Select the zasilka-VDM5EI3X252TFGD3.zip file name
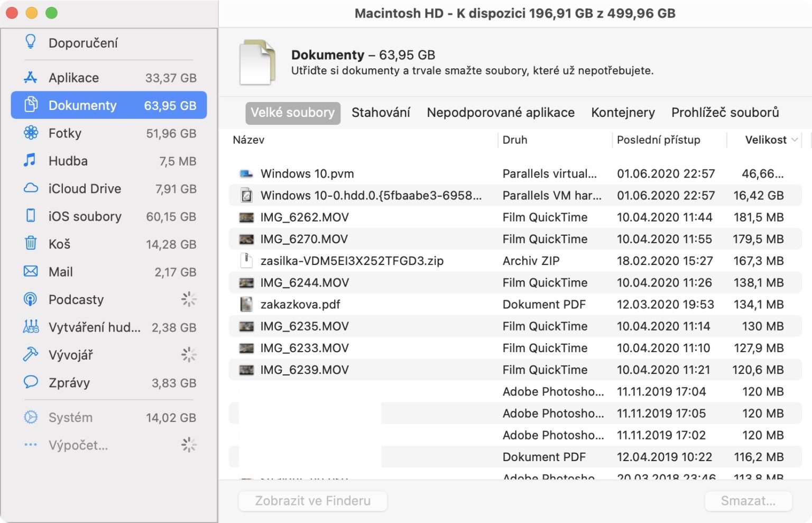The height and width of the screenshot is (523, 812). tap(352, 261)
